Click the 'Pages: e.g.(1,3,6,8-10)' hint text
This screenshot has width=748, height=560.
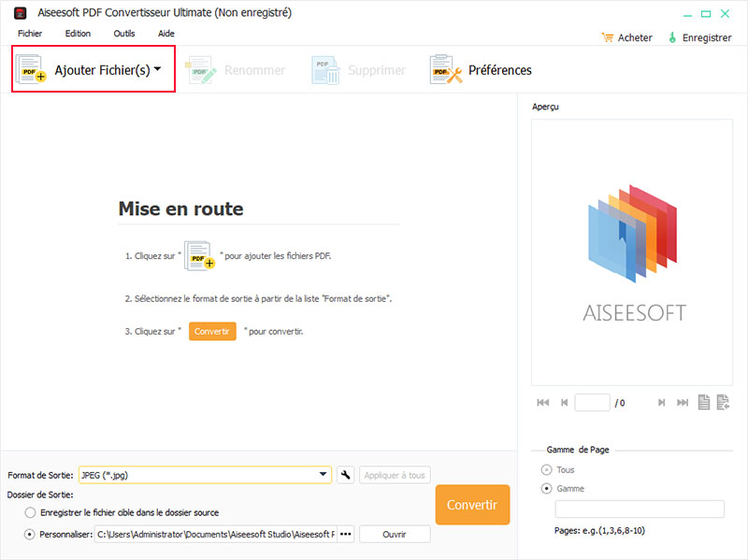(x=599, y=530)
